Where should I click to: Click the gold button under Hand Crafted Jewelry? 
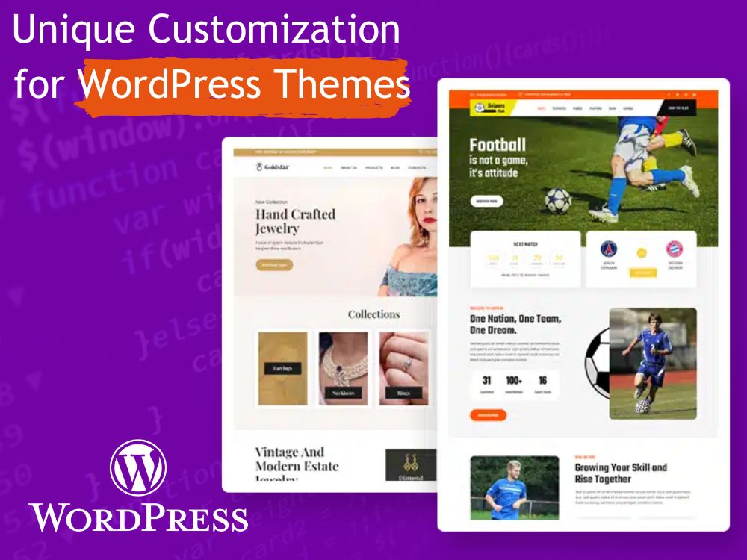pyautogui.click(x=274, y=265)
